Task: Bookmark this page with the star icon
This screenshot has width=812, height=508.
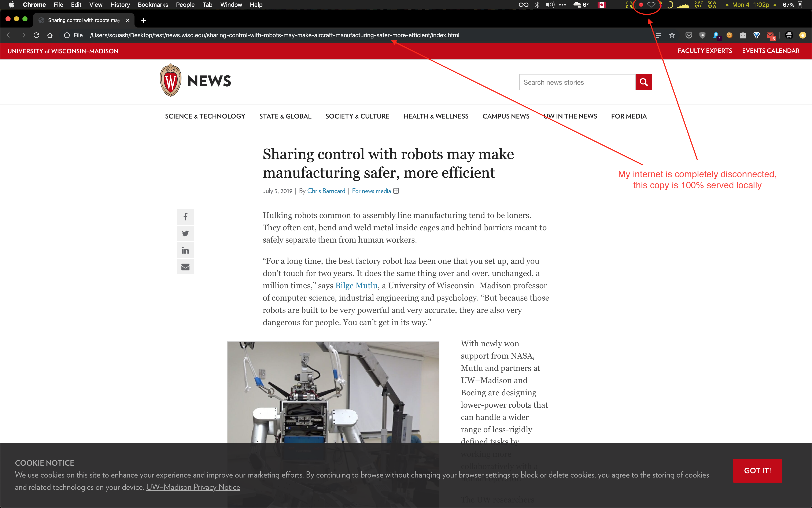Action: tap(672, 35)
